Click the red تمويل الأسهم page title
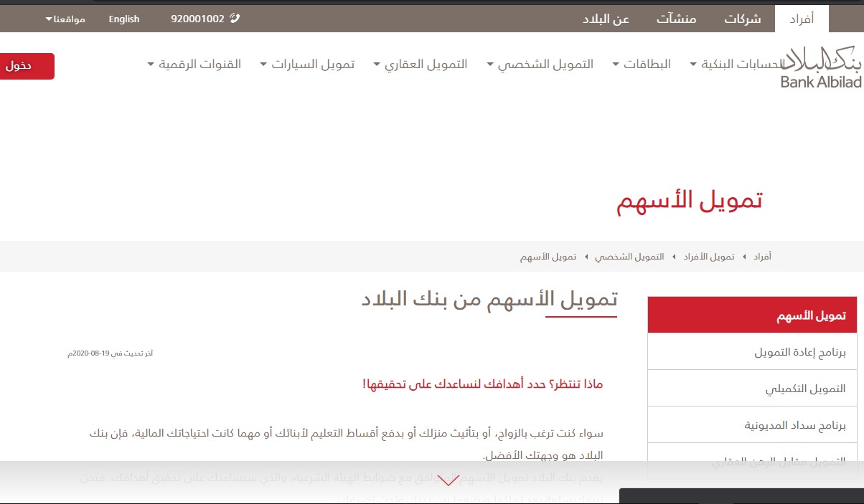 click(x=689, y=200)
